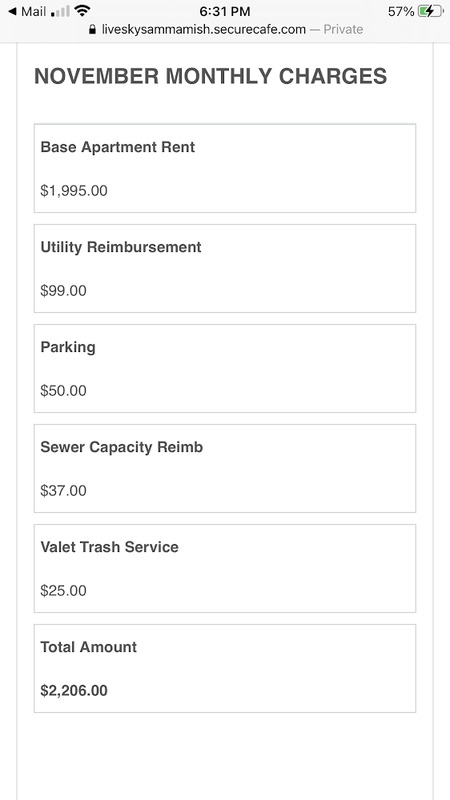
Task: Tap the Wi-Fi status icon
Action: click(x=82, y=11)
